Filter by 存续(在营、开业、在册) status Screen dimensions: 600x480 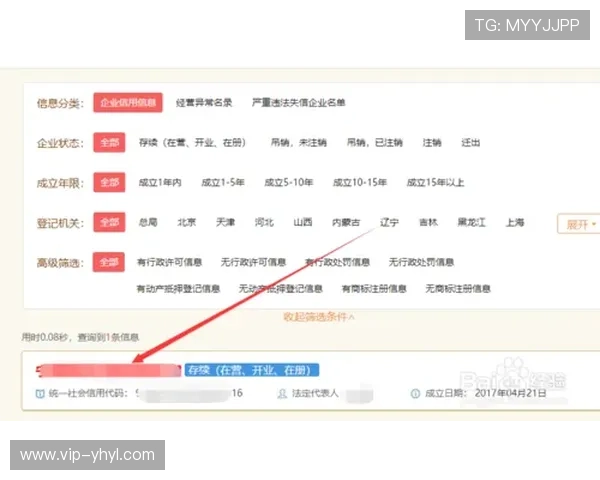(x=192, y=143)
